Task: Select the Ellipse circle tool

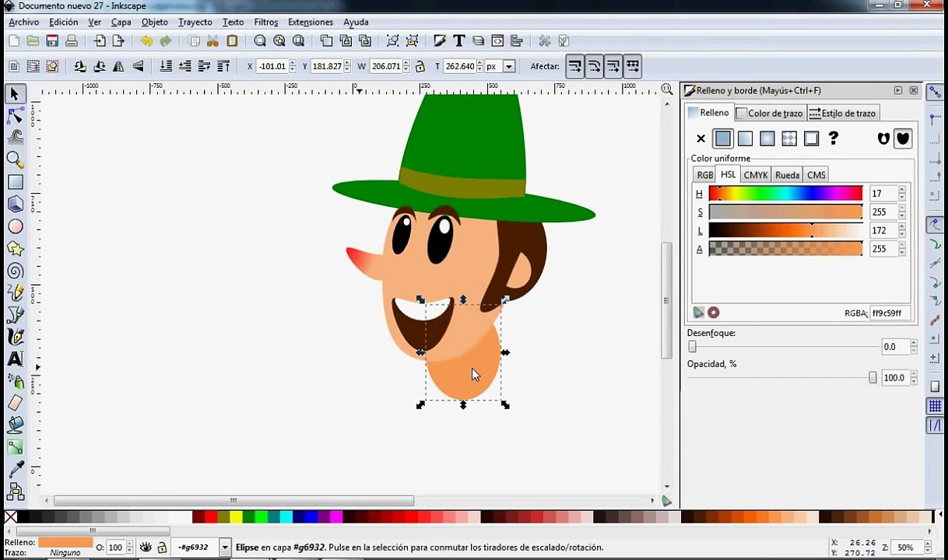Action: 15,226
